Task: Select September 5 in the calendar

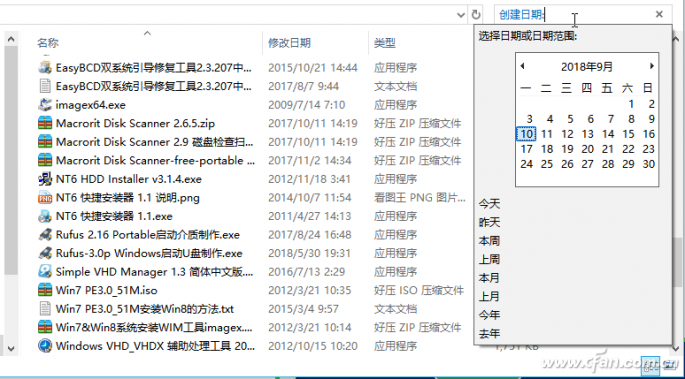Action: 571,119
